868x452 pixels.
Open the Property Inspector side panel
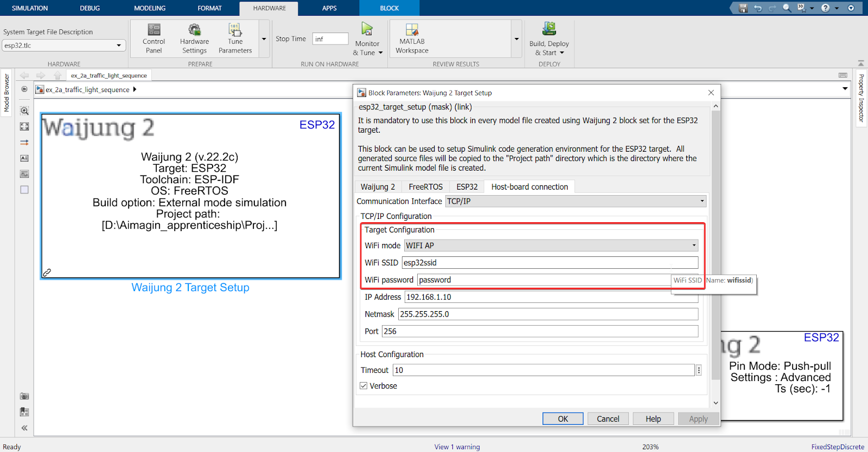point(861,98)
